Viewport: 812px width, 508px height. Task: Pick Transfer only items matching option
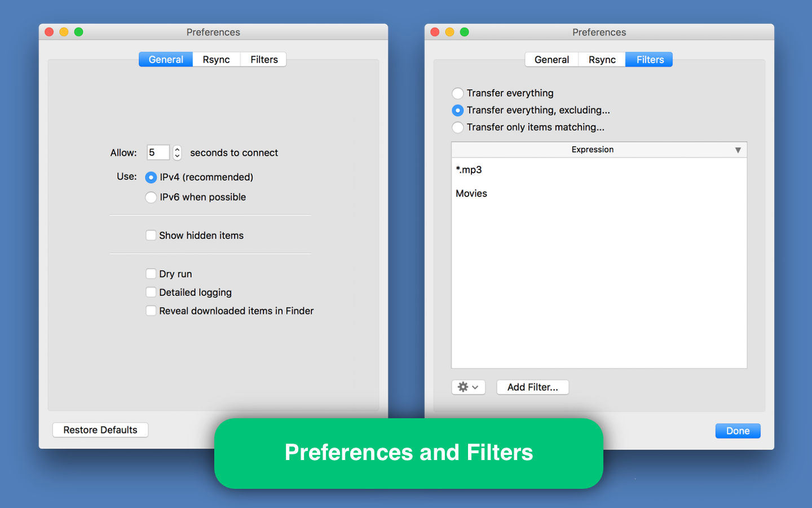(458, 127)
